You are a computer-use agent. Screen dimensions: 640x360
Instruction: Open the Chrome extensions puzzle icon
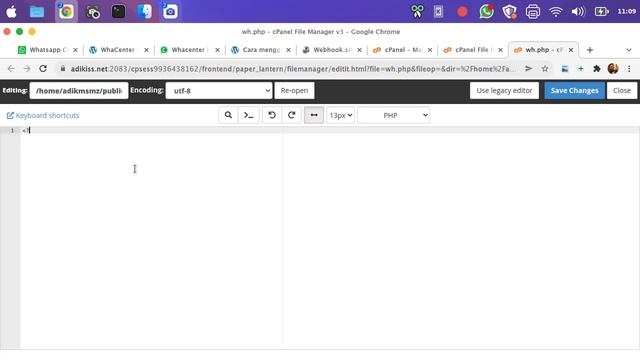pyautogui.click(x=597, y=69)
